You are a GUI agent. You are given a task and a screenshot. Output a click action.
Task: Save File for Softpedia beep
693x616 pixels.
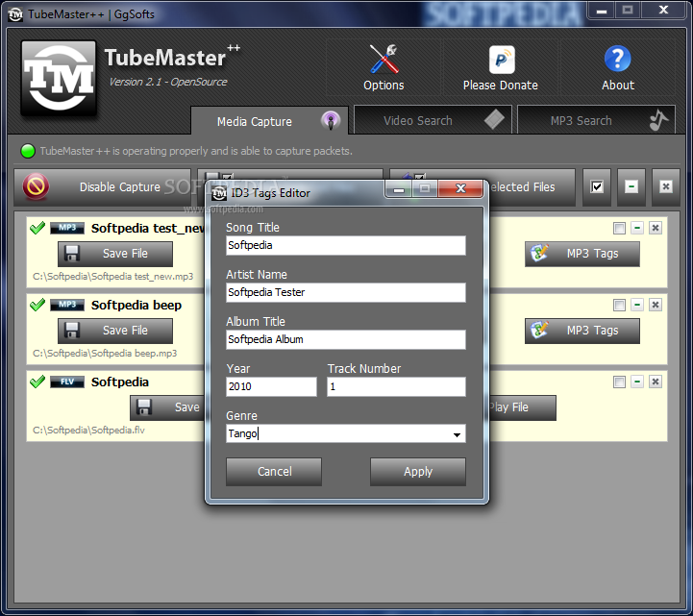[115, 331]
